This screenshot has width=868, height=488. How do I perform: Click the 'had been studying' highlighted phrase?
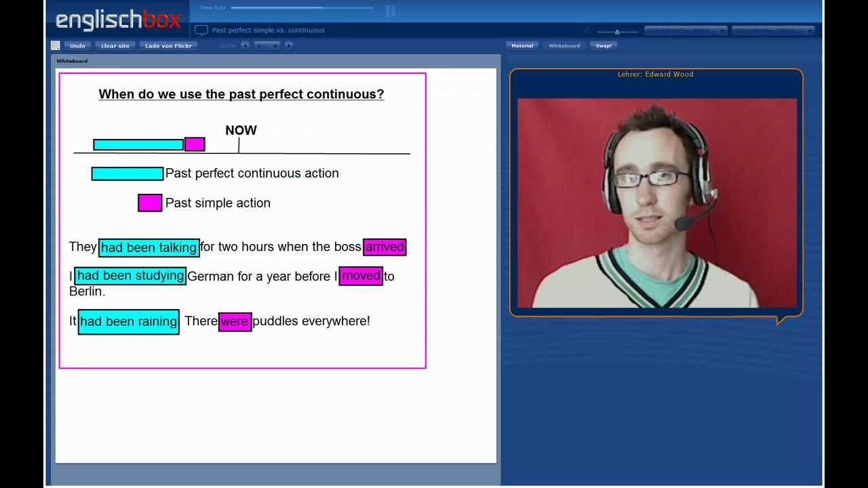[130, 276]
